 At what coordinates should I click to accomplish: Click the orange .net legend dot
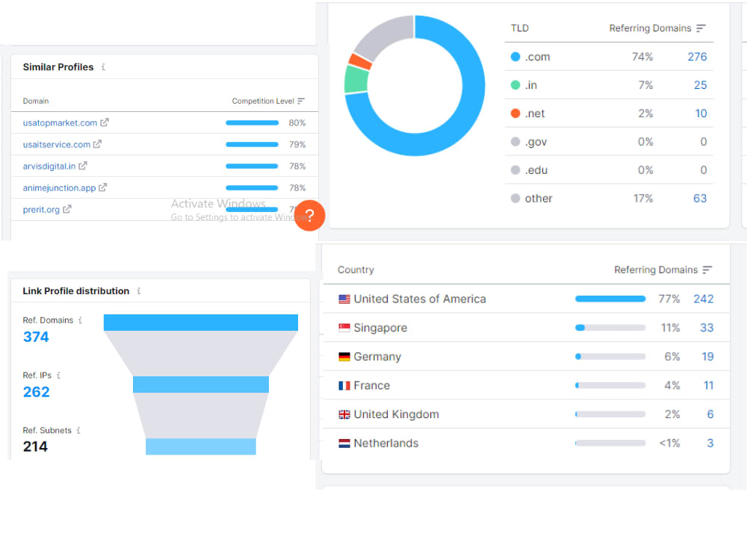point(515,113)
